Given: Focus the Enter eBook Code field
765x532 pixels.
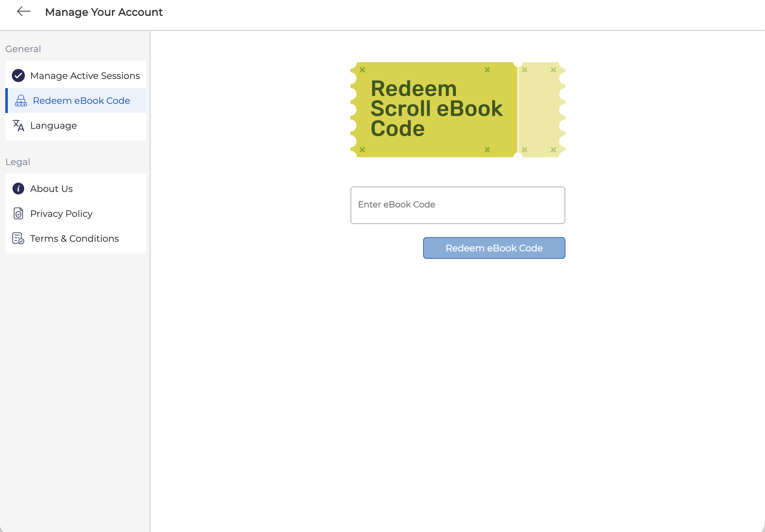Looking at the screenshot, I should click(x=458, y=205).
